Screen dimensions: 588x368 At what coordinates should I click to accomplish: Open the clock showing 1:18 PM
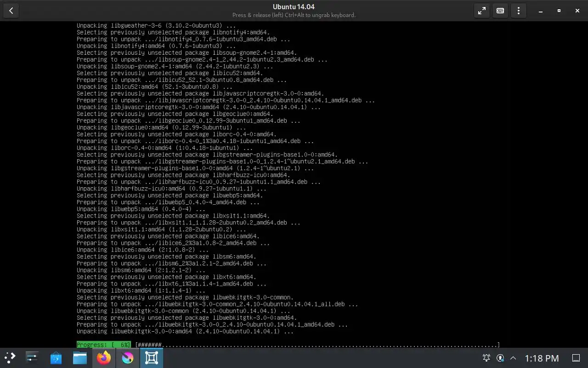click(x=542, y=358)
